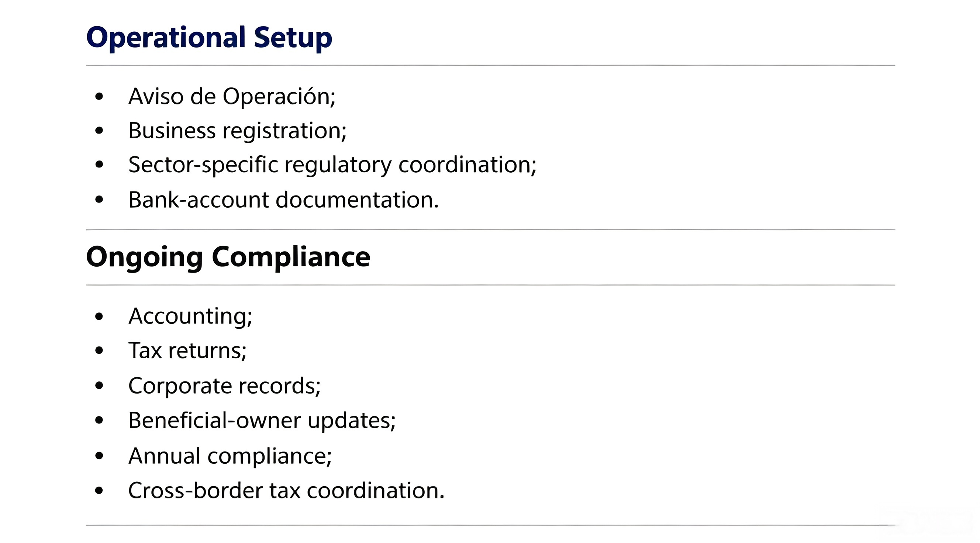Select Sector-specific regulatory coordination text
The image size is (980, 543).
(332, 165)
